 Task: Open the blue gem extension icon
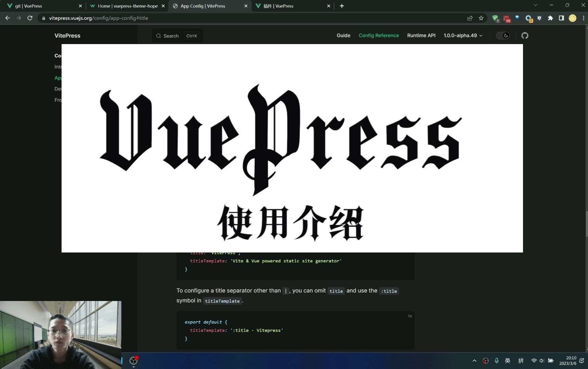517,18
